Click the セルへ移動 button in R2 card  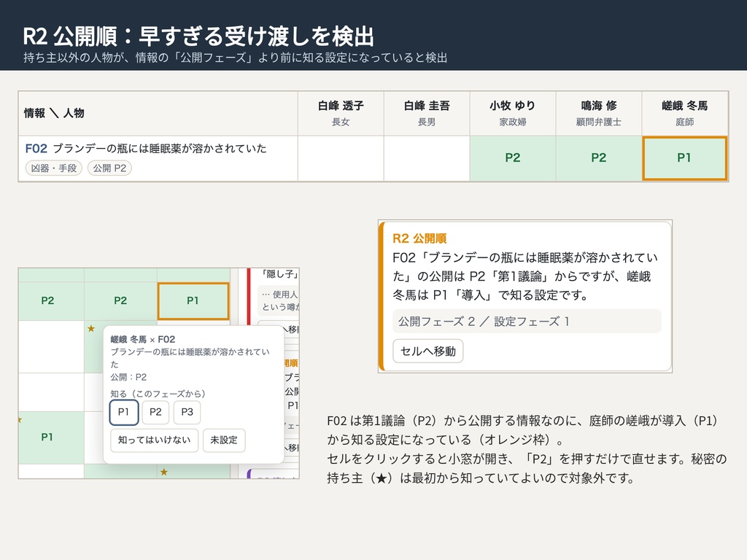(x=427, y=351)
